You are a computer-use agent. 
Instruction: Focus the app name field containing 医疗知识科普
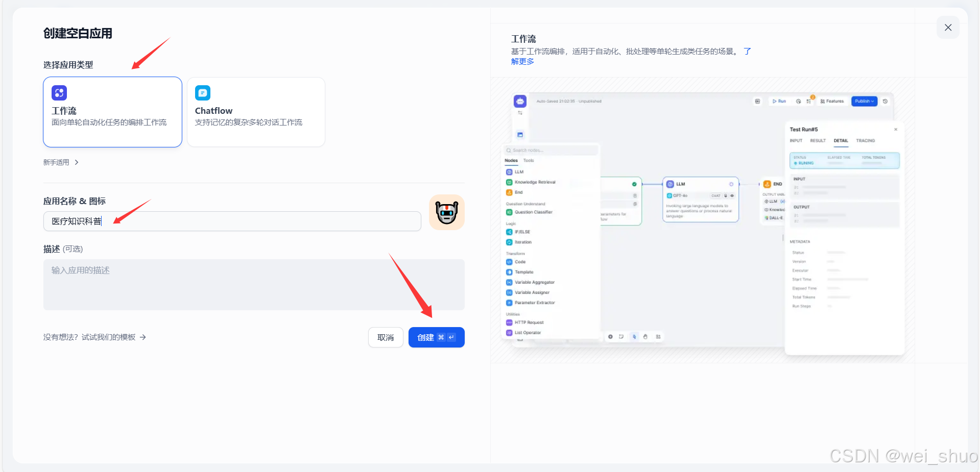[x=232, y=221]
